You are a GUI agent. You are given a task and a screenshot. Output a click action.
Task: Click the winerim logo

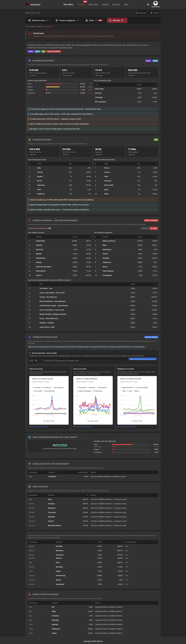[x=33, y=4]
